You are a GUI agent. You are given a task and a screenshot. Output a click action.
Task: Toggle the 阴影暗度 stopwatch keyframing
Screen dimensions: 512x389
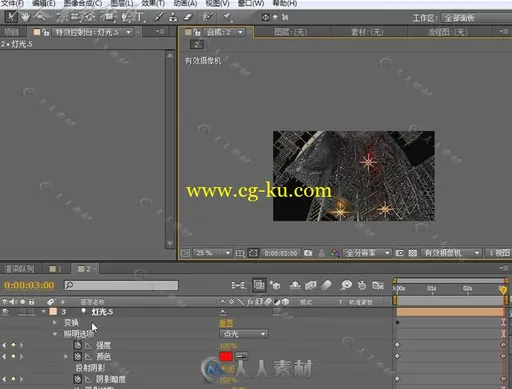(x=77, y=379)
